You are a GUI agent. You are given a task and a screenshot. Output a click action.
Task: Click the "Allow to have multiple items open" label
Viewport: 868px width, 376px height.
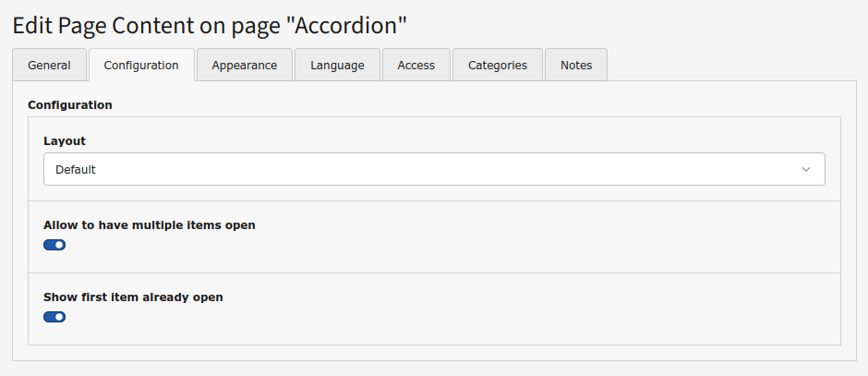150,224
